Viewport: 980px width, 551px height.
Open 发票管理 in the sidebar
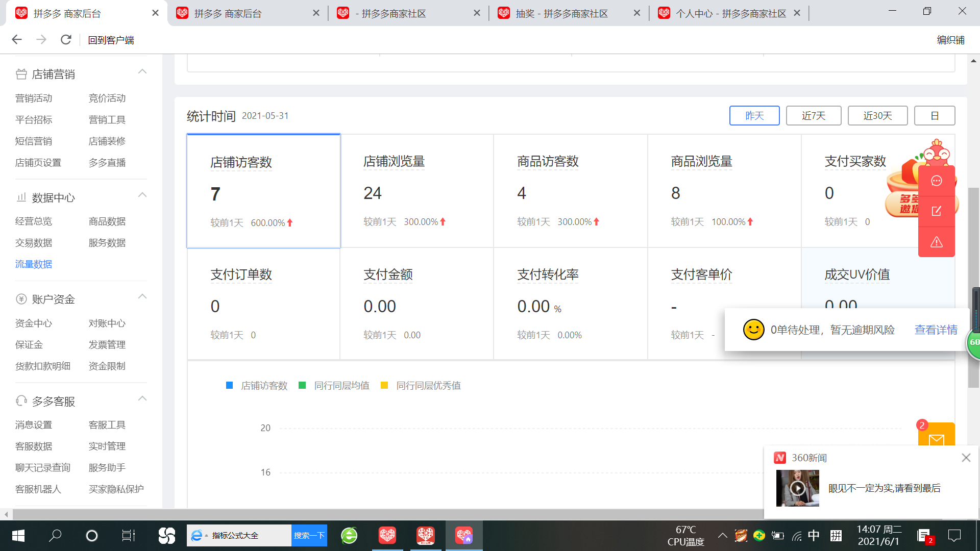coord(107,345)
